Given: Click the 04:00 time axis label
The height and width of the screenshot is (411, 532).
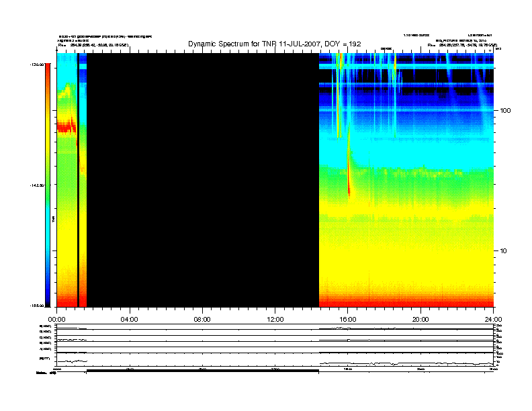Looking at the screenshot, I should [x=130, y=320].
